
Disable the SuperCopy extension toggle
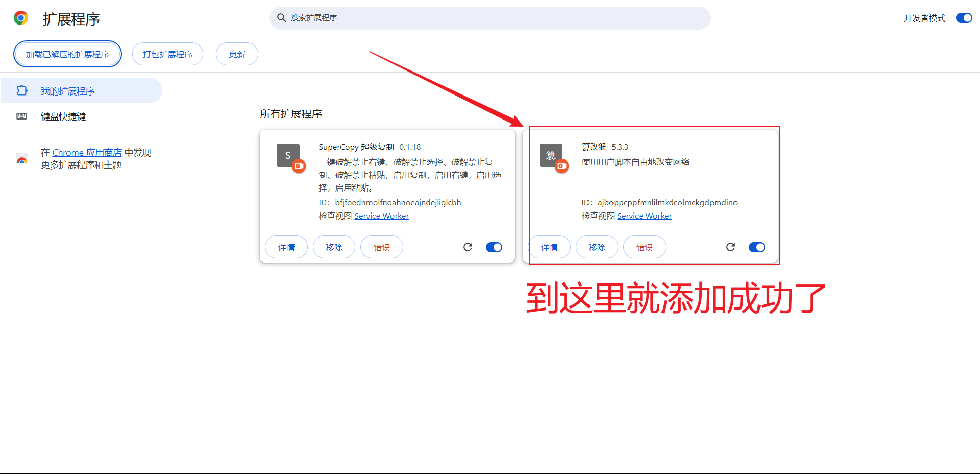(x=494, y=247)
